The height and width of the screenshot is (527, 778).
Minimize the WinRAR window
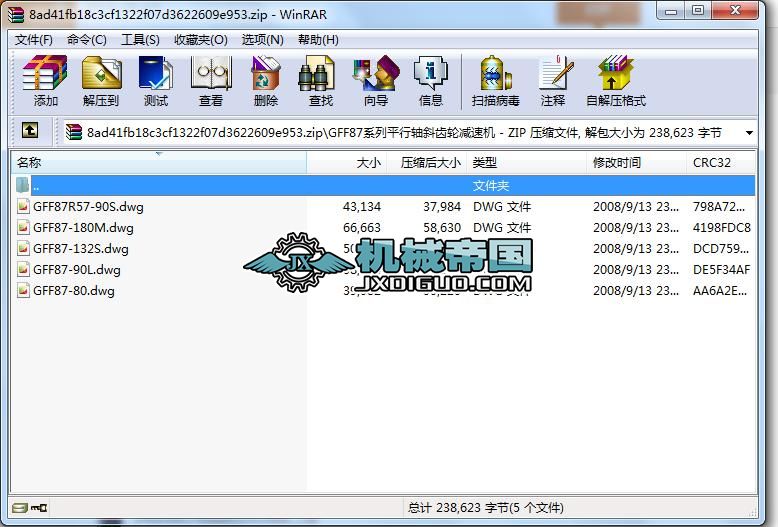(x=671, y=11)
